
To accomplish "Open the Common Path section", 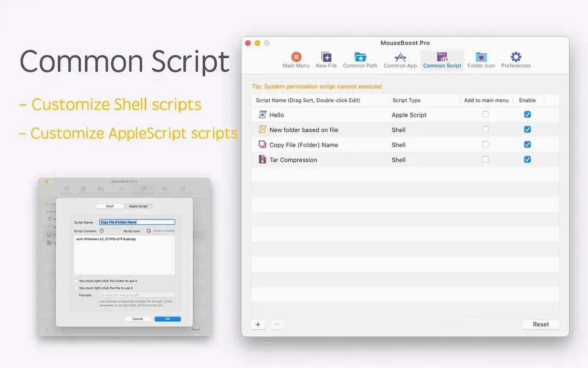I will click(360, 60).
